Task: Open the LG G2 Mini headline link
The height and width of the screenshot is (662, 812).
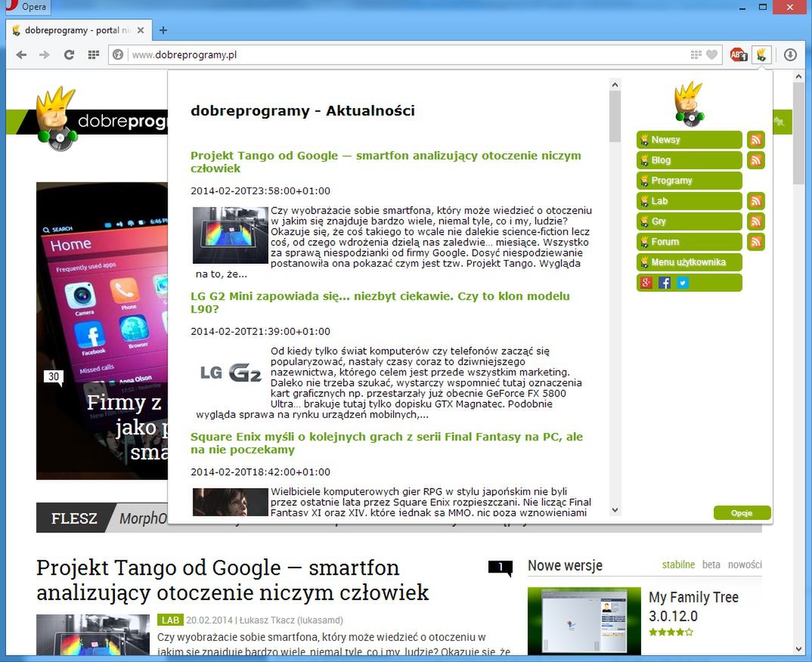Action: point(380,302)
